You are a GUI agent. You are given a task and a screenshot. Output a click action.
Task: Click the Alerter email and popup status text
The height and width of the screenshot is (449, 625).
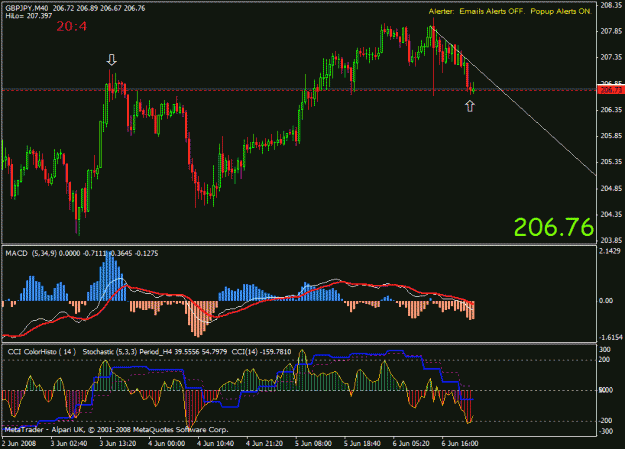coord(510,12)
